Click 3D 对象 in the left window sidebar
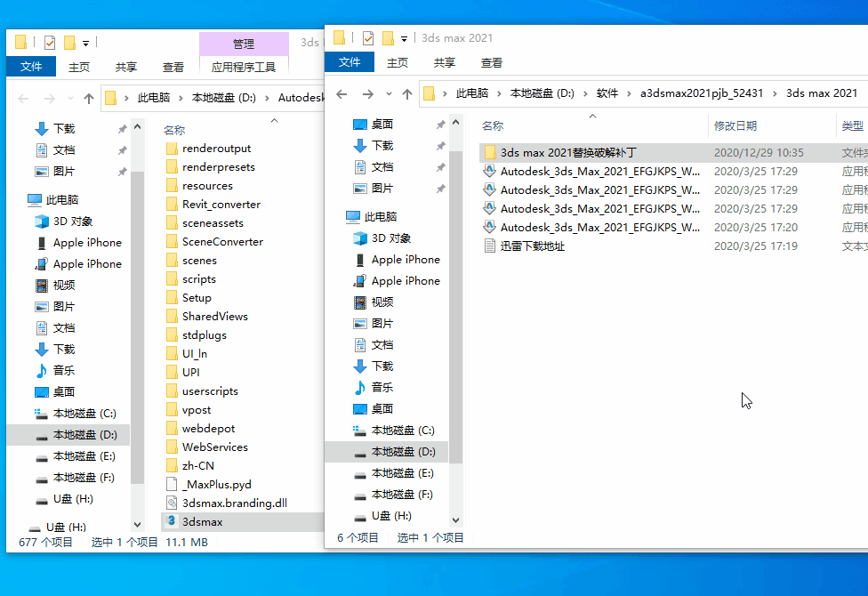The image size is (868, 596). pyautogui.click(x=73, y=221)
